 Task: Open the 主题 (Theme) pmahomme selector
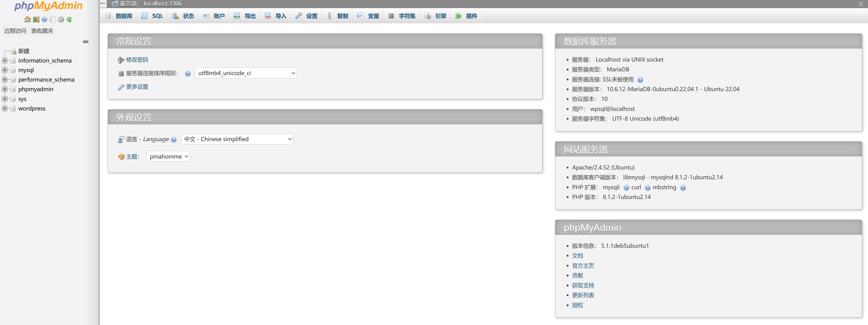(168, 156)
